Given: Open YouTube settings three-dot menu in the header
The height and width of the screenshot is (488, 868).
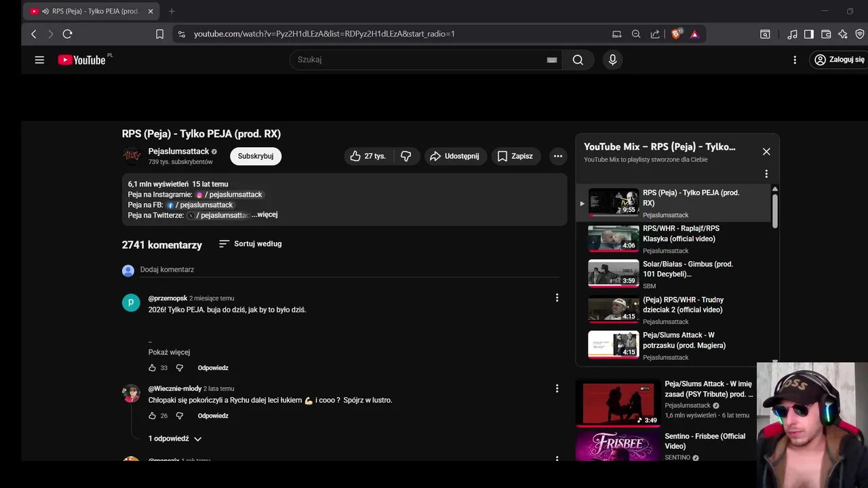Looking at the screenshot, I should tap(795, 60).
